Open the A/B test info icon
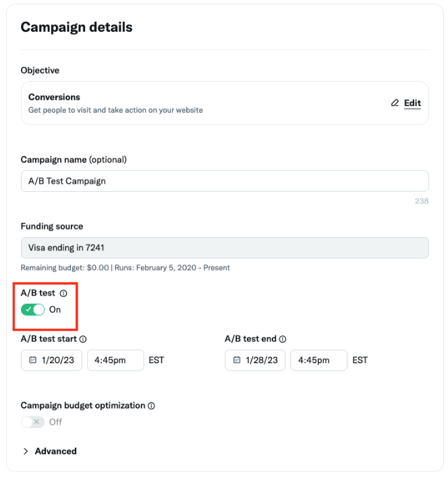 (63, 293)
